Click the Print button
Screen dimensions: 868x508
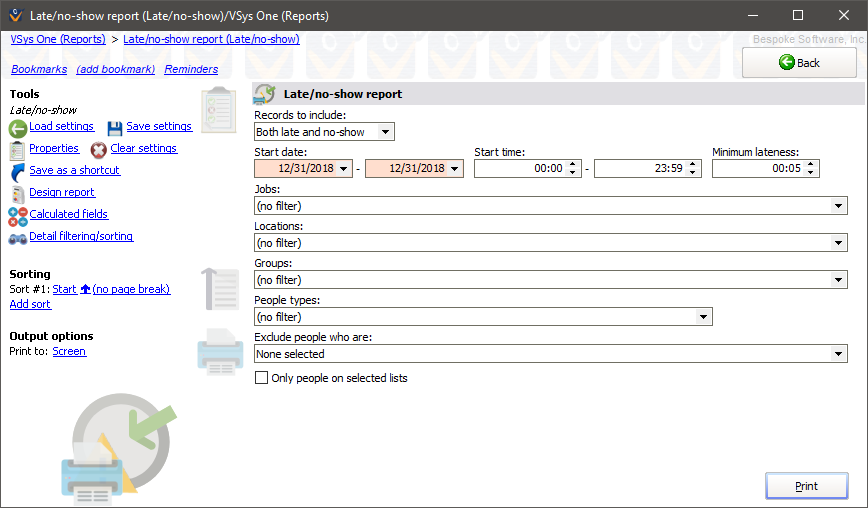coord(807,486)
